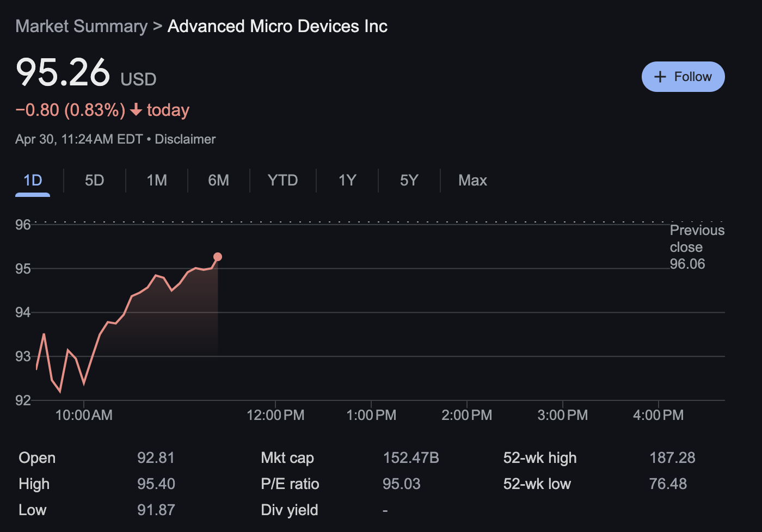Click the Div yield label

(290, 510)
